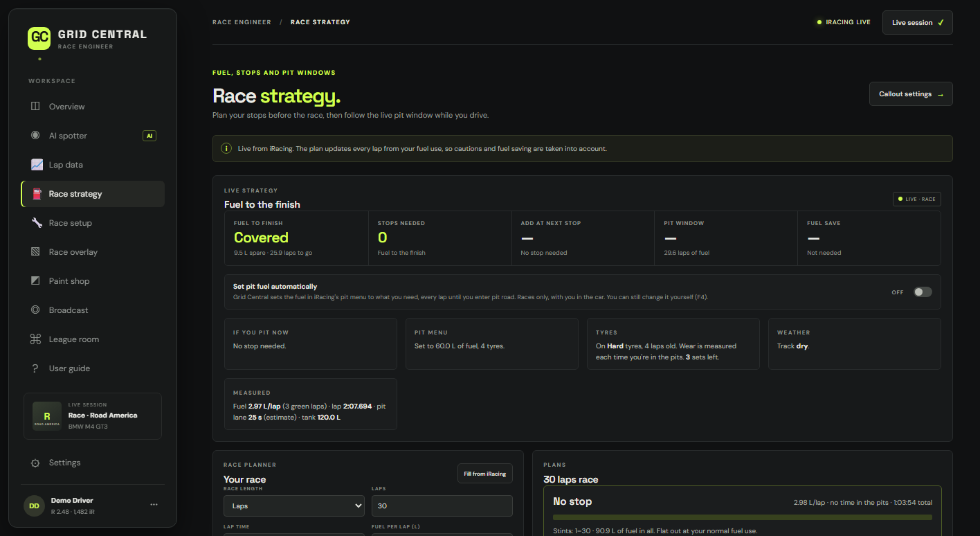Select the No stop plan card
This screenshot has height=536, width=980.
coord(743,510)
